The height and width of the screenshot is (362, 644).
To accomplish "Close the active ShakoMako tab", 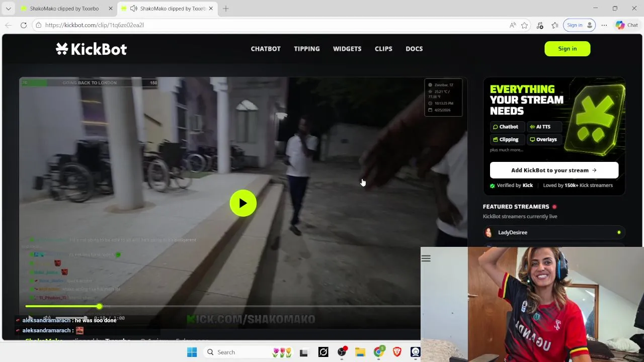I will pos(211,9).
